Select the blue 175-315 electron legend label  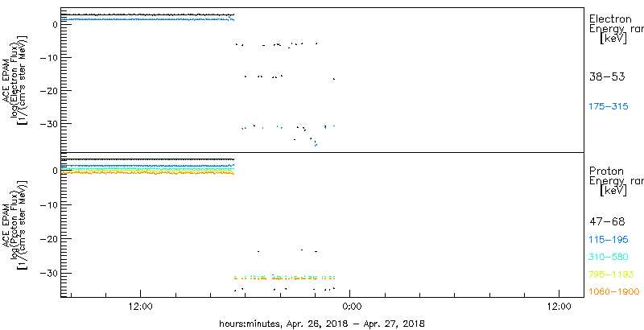pyautogui.click(x=609, y=107)
